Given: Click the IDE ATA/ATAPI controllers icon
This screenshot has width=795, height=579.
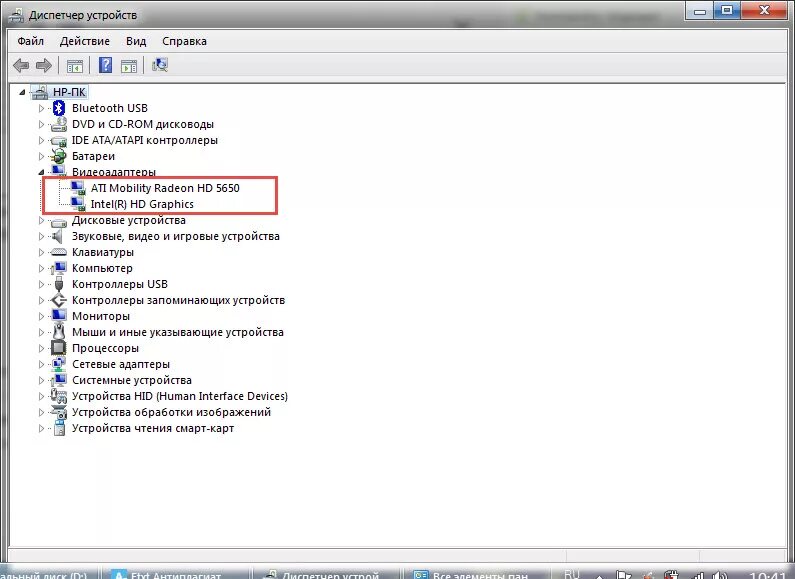Looking at the screenshot, I should pyautogui.click(x=59, y=140).
